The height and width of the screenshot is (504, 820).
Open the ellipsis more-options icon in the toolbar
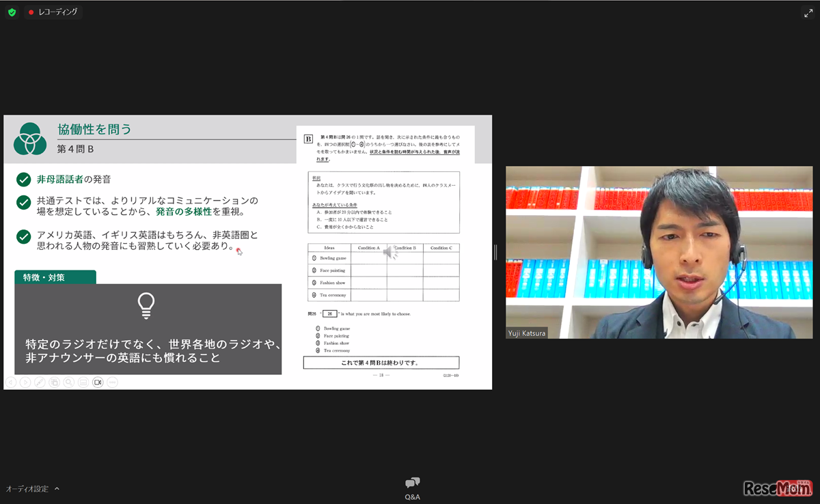(112, 382)
